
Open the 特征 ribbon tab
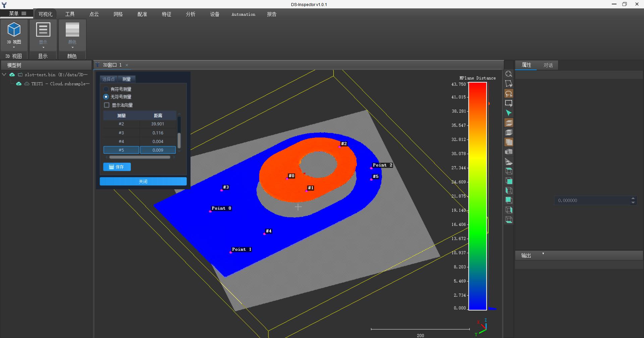click(x=166, y=14)
